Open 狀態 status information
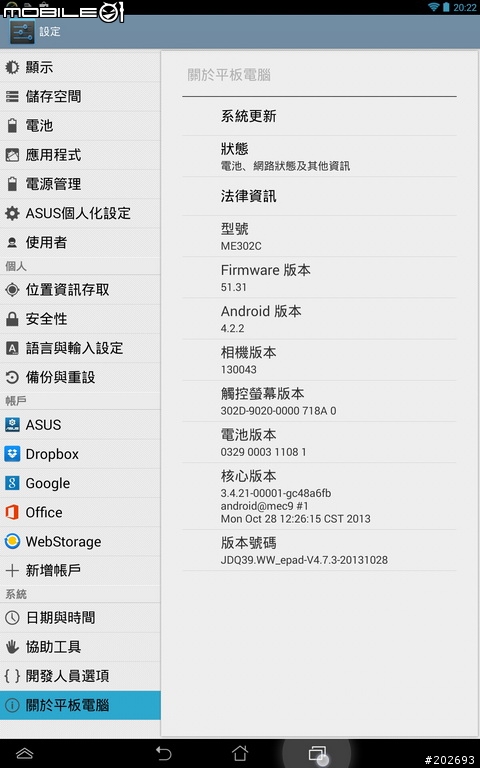This screenshot has height=768, width=480. [319, 156]
